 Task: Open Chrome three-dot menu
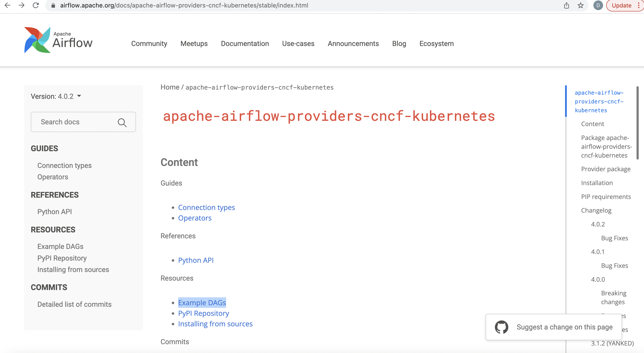(639, 6)
